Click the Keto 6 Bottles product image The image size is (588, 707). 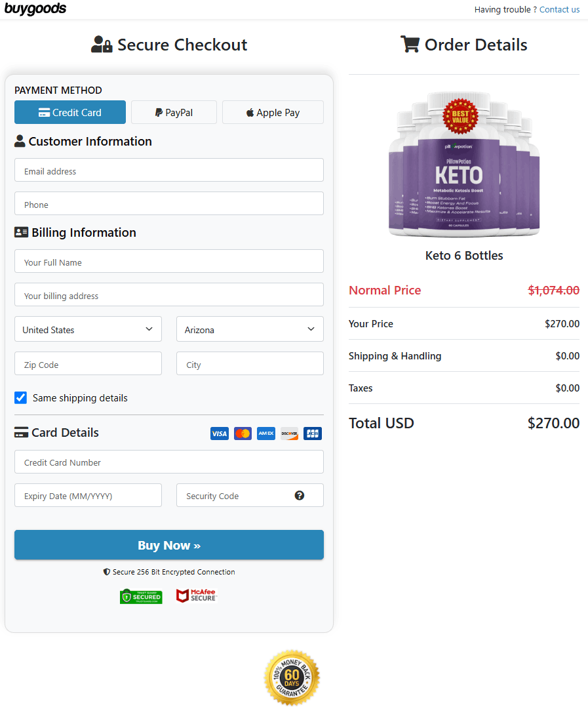(x=464, y=163)
